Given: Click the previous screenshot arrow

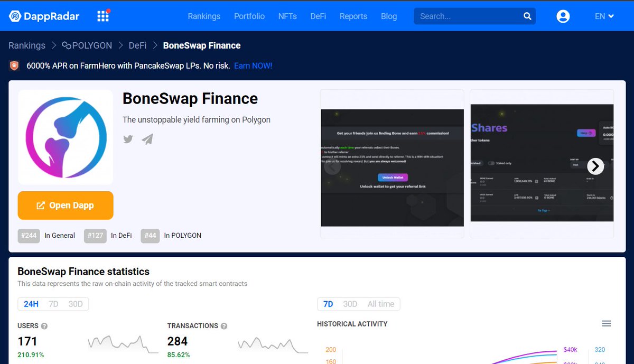Looking at the screenshot, I should click(332, 167).
